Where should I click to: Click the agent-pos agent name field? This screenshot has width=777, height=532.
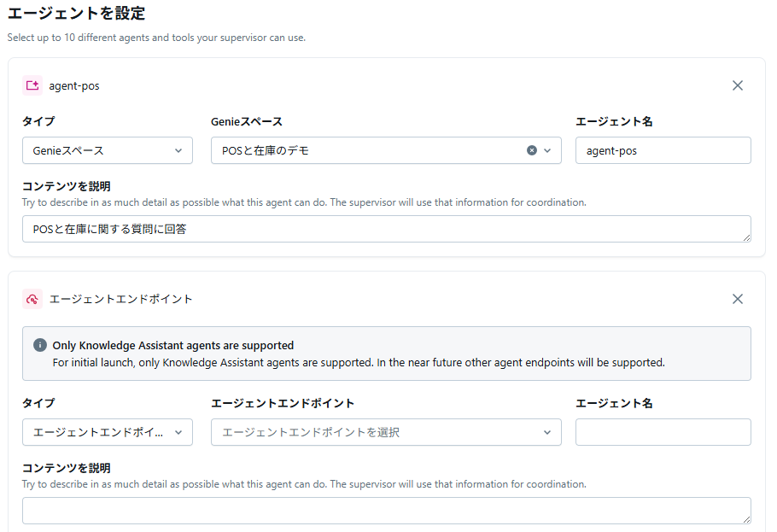pyautogui.click(x=663, y=150)
